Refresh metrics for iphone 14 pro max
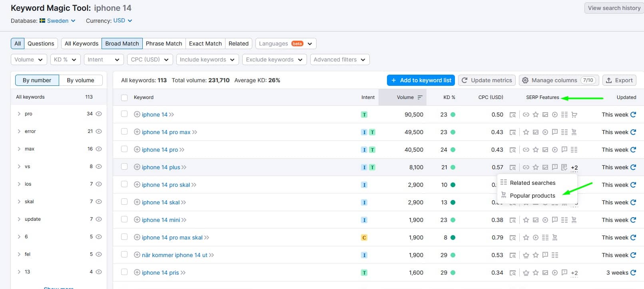Screen dimensions: 644x289 click(x=633, y=132)
